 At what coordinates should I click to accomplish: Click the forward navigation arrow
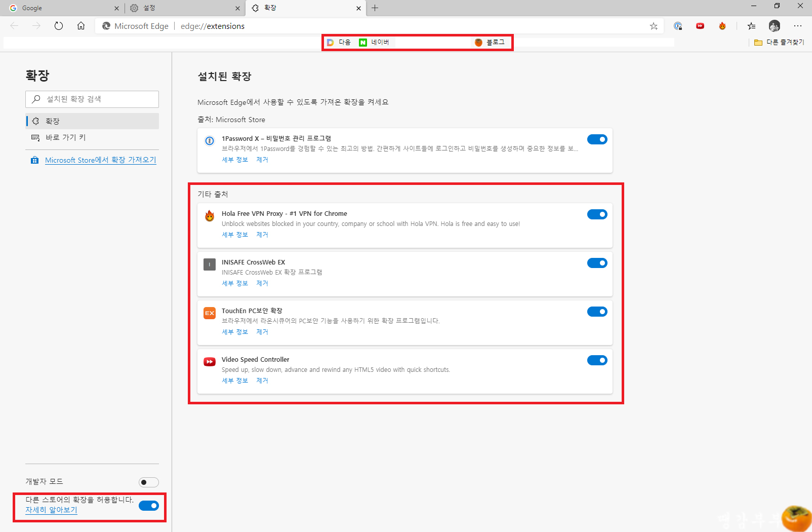pyautogui.click(x=36, y=26)
